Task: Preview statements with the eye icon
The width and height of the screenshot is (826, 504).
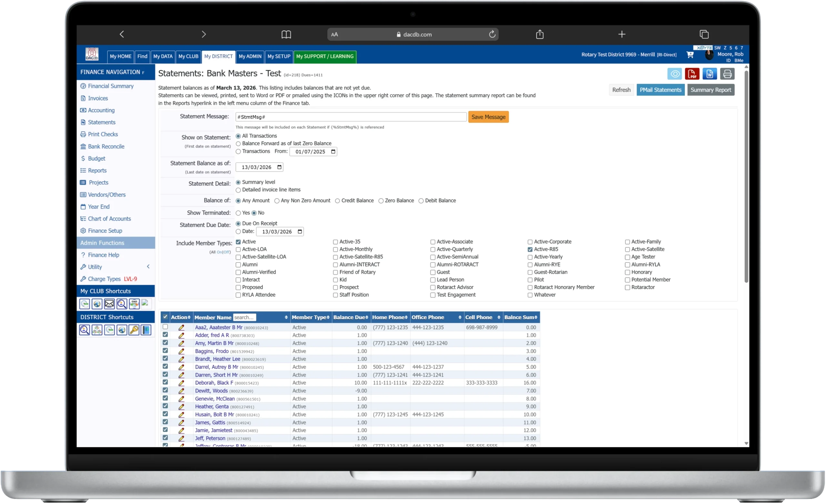Action: [674, 74]
